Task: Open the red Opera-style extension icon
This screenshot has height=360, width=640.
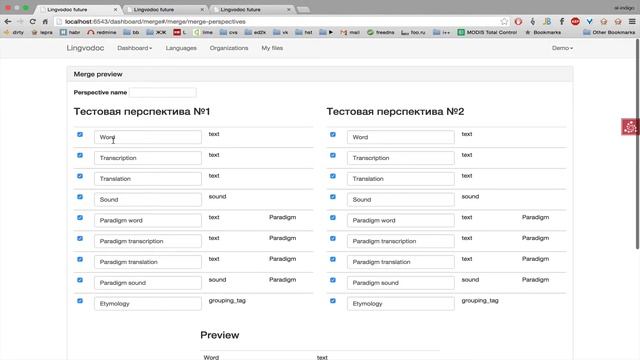Action: click(518, 22)
